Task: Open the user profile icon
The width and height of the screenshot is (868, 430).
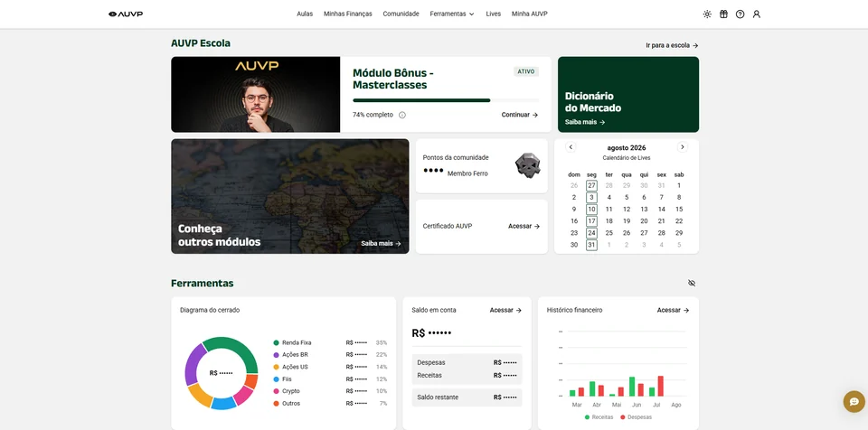Action: point(757,14)
